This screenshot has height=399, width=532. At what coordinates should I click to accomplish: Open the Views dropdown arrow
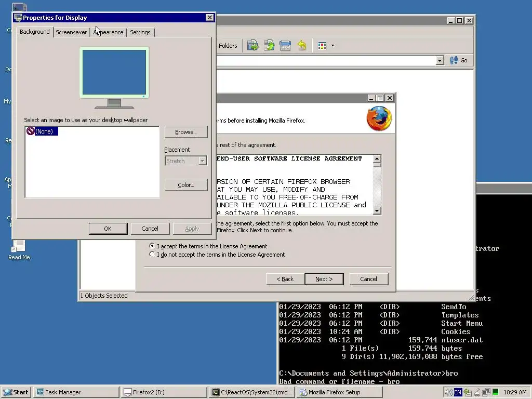point(332,46)
